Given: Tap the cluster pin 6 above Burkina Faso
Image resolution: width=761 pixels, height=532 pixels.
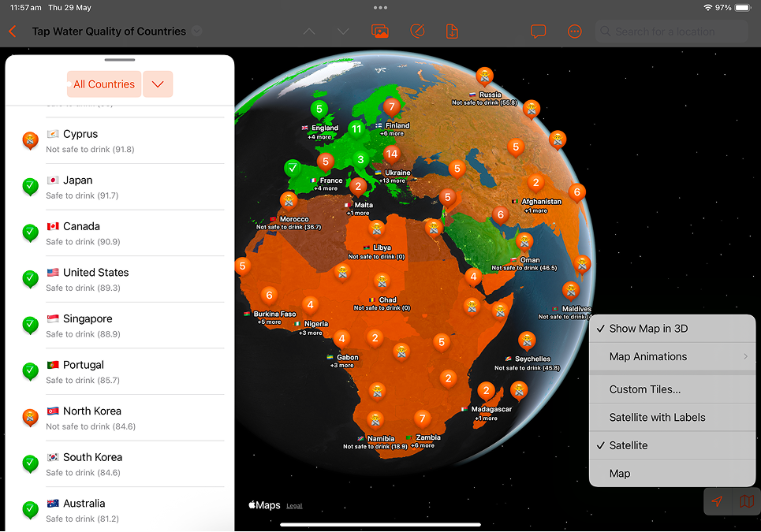Looking at the screenshot, I should [x=270, y=296].
